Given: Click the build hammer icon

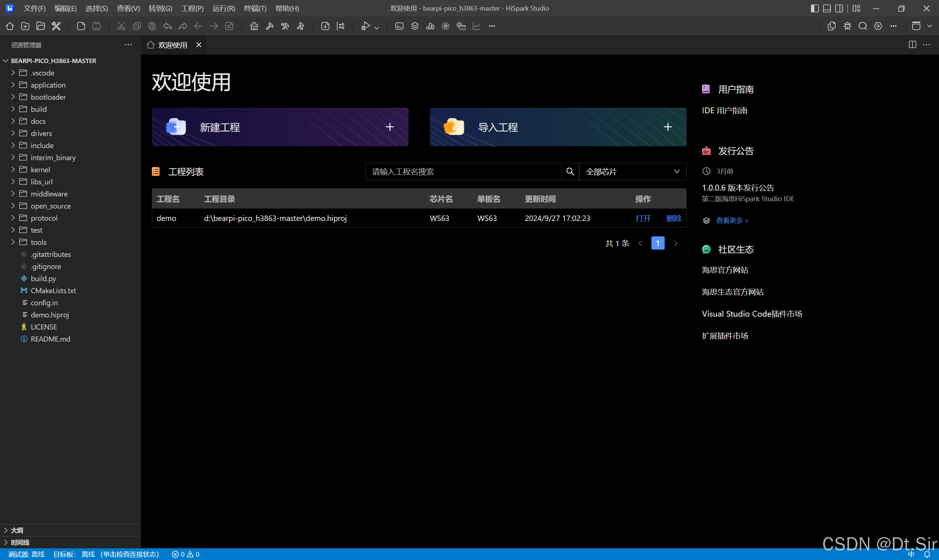Looking at the screenshot, I should 269,26.
